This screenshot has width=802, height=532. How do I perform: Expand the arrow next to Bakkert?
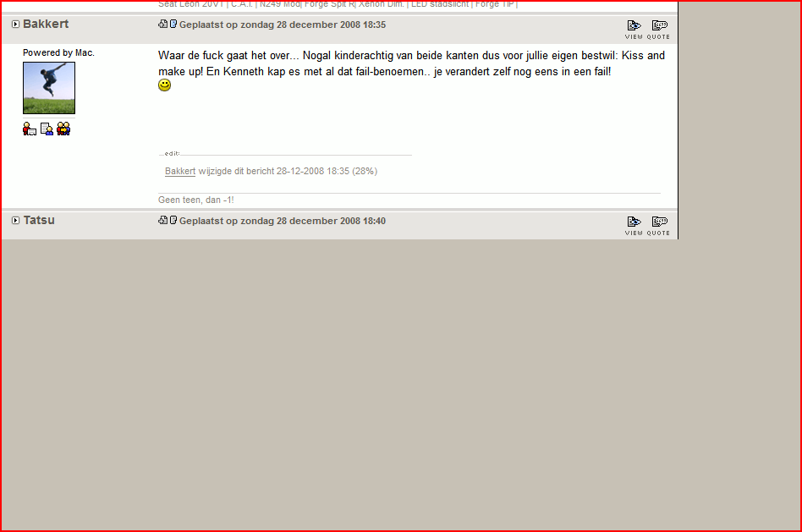pyautogui.click(x=15, y=24)
